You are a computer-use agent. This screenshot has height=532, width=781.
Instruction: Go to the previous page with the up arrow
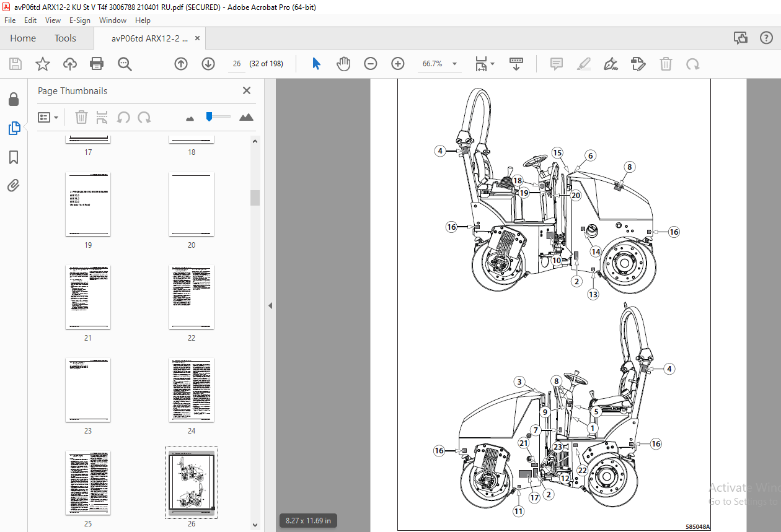pos(181,63)
